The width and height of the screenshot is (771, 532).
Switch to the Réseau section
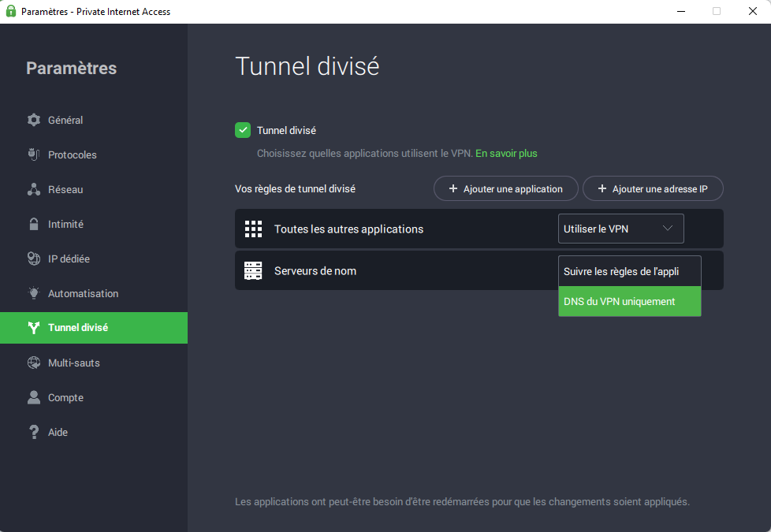coord(94,189)
